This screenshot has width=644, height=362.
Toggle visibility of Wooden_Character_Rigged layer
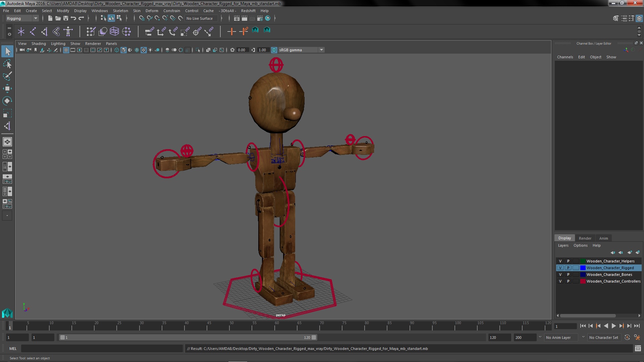click(x=560, y=268)
